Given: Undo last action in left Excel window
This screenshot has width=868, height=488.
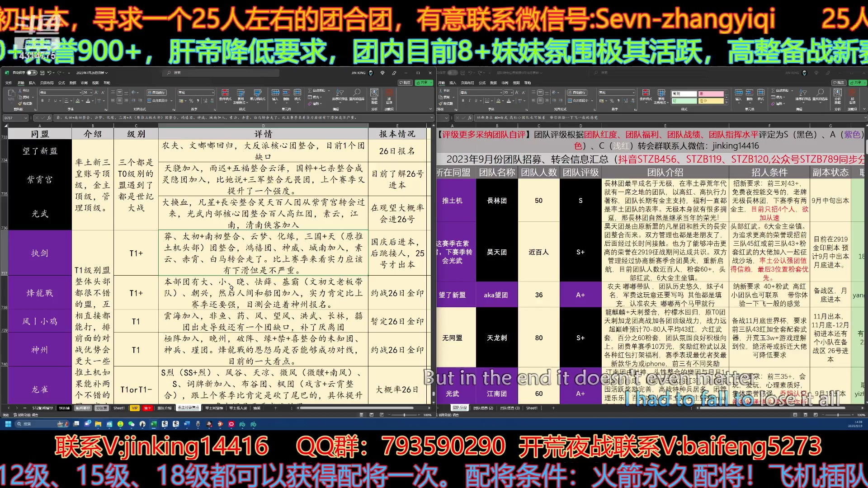Looking at the screenshot, I should coord(50,73).
